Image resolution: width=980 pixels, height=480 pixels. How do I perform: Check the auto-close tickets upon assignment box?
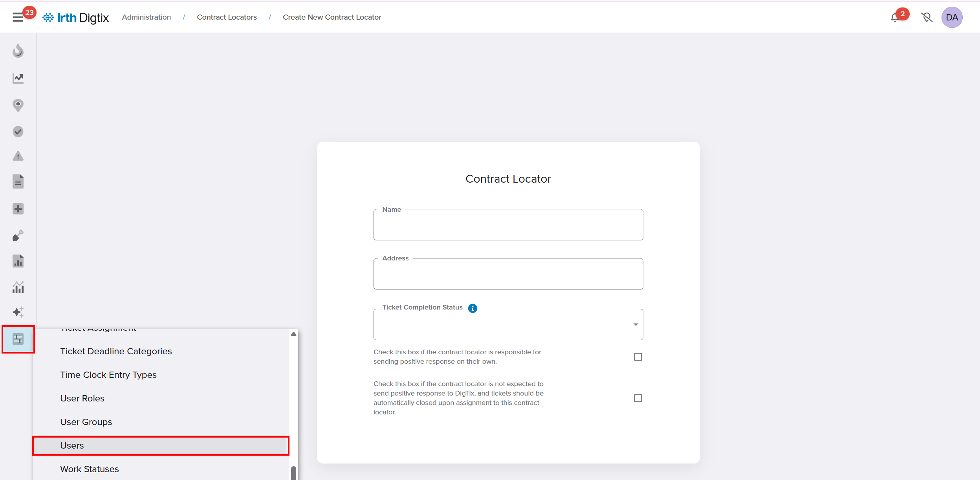638,398
